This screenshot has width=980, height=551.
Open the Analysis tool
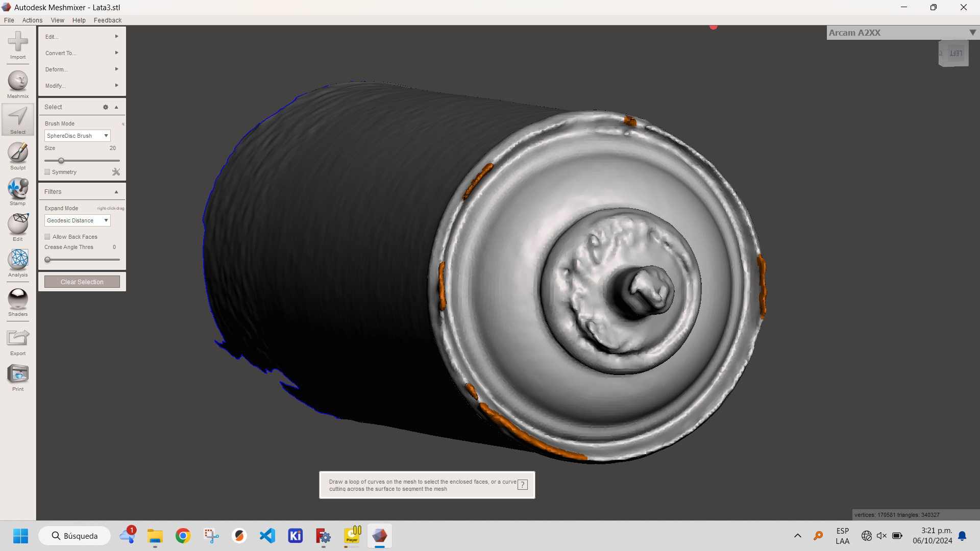[x=18, y=263]
